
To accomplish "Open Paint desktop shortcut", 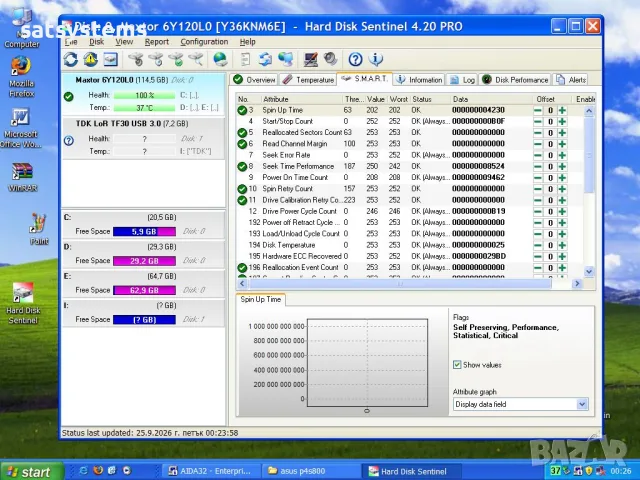I will click(x=39, y=229).
